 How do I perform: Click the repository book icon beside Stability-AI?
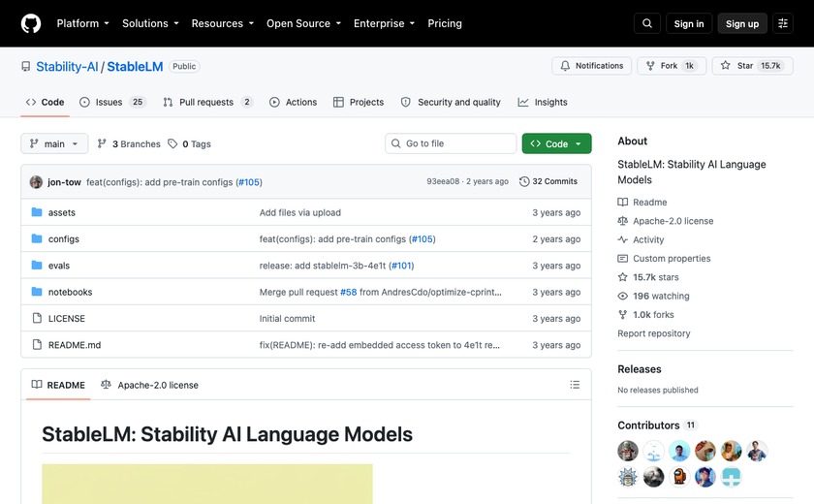point(25,67)
